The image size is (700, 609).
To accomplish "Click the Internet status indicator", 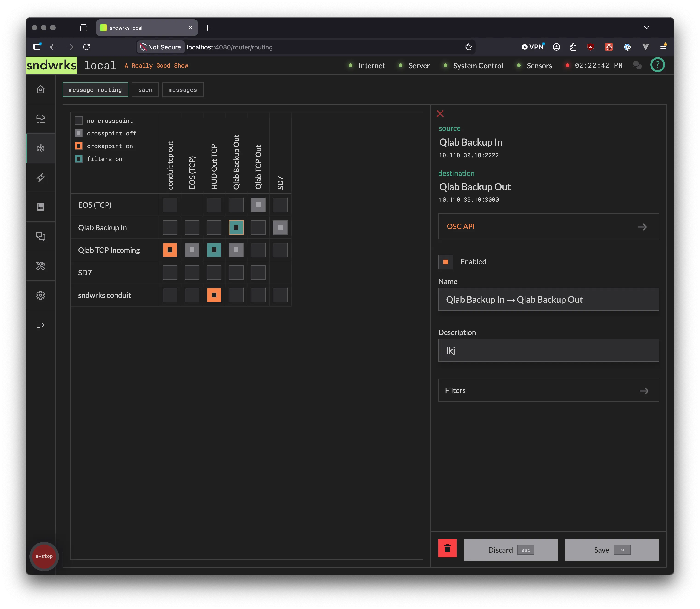I will click(367, 66).
